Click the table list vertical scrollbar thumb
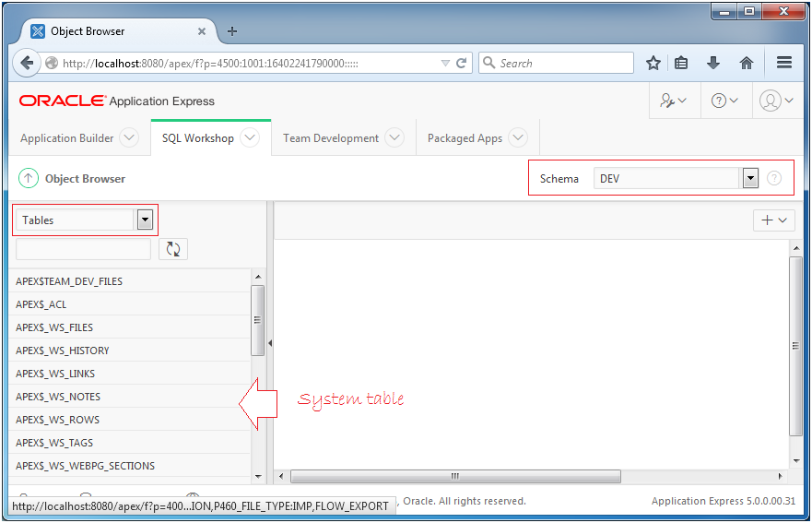Image resolution: width=812 pixels, height=523 pixels. [257, 320]
